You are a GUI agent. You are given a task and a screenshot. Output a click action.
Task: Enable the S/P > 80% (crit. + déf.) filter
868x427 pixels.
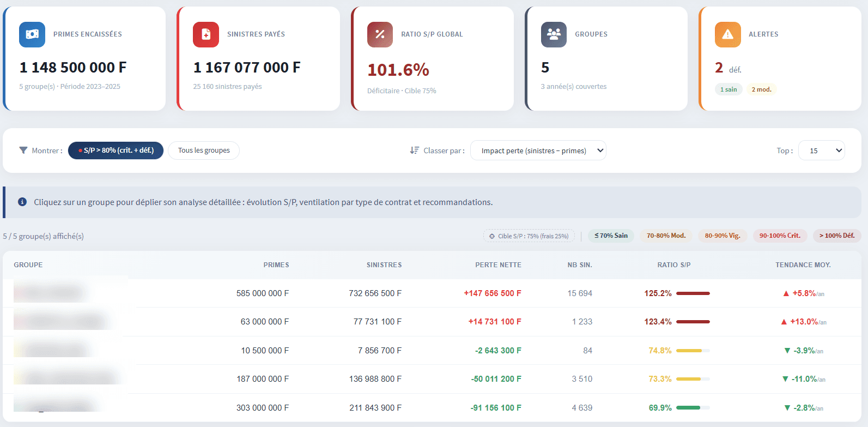[116, 151]
